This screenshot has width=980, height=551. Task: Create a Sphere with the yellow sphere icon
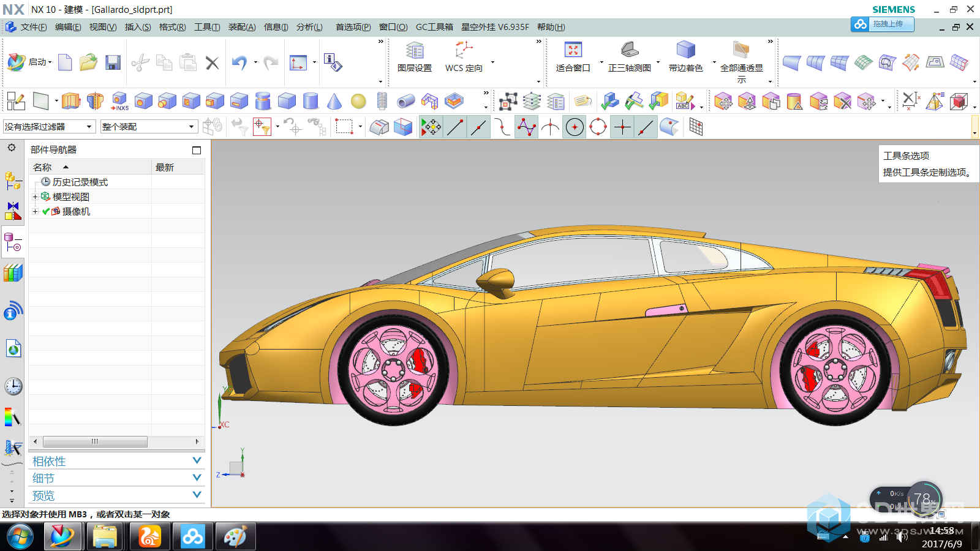(x=358, y=102)
